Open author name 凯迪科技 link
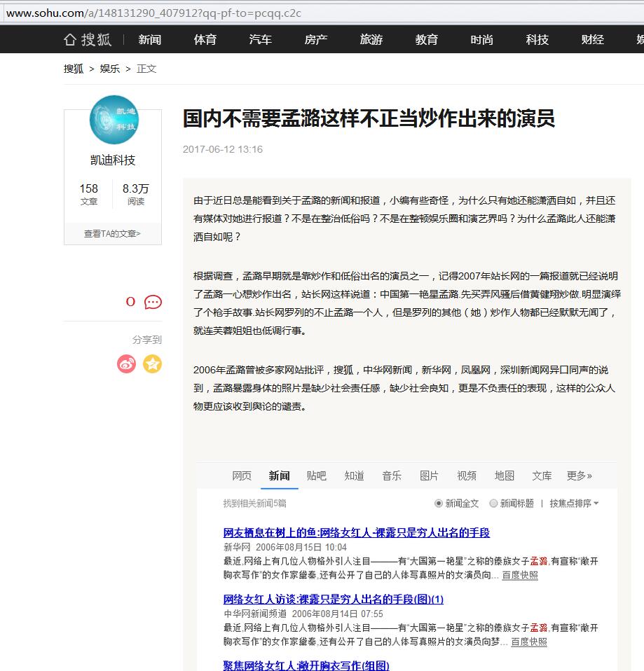The height and width of the screenshot is (671, 644). coord(113,160)
